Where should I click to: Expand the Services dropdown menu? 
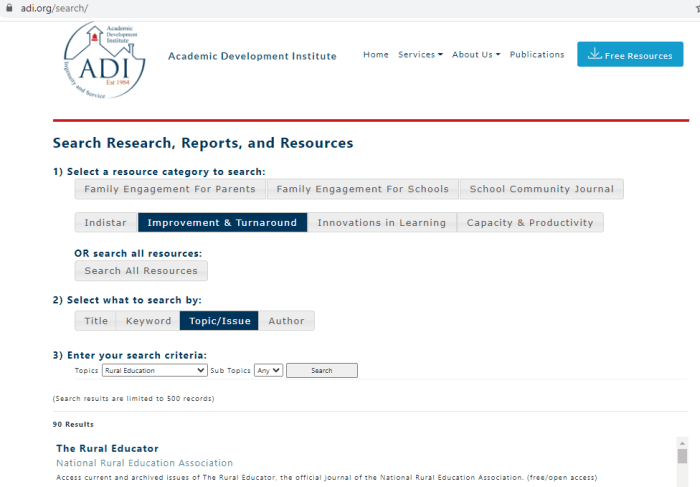(420, 54)
